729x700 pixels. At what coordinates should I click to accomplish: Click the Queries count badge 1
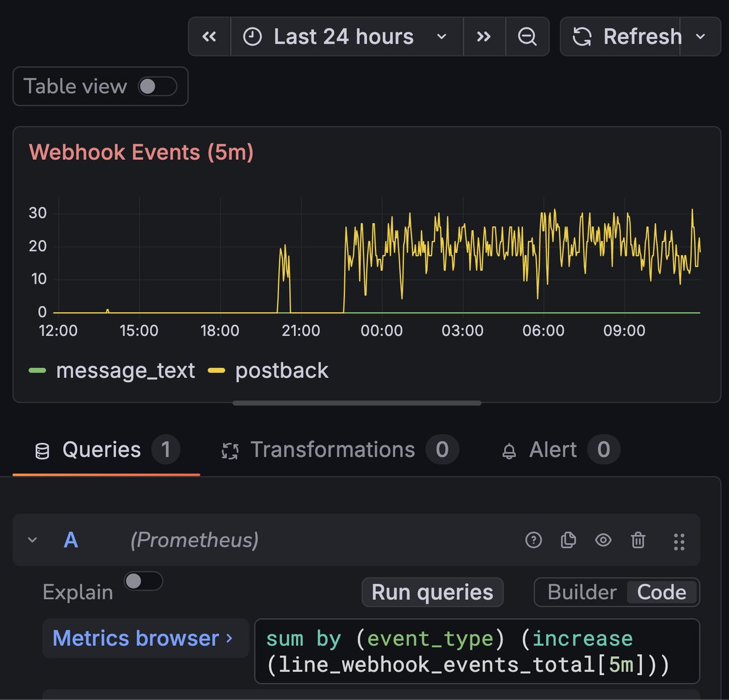point(166,450)
